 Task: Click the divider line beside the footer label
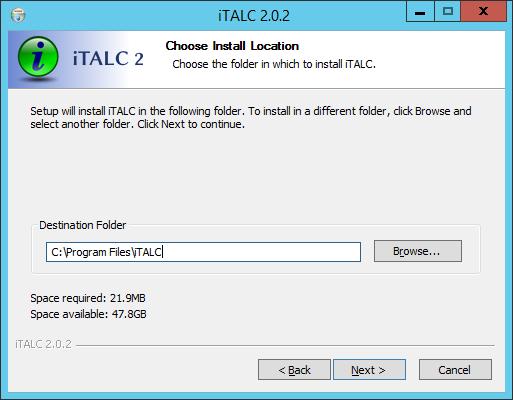285,345
